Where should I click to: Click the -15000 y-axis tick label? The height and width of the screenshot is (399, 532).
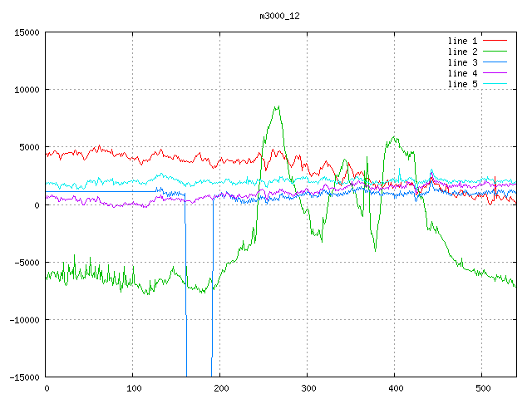(x=24, y=377)
